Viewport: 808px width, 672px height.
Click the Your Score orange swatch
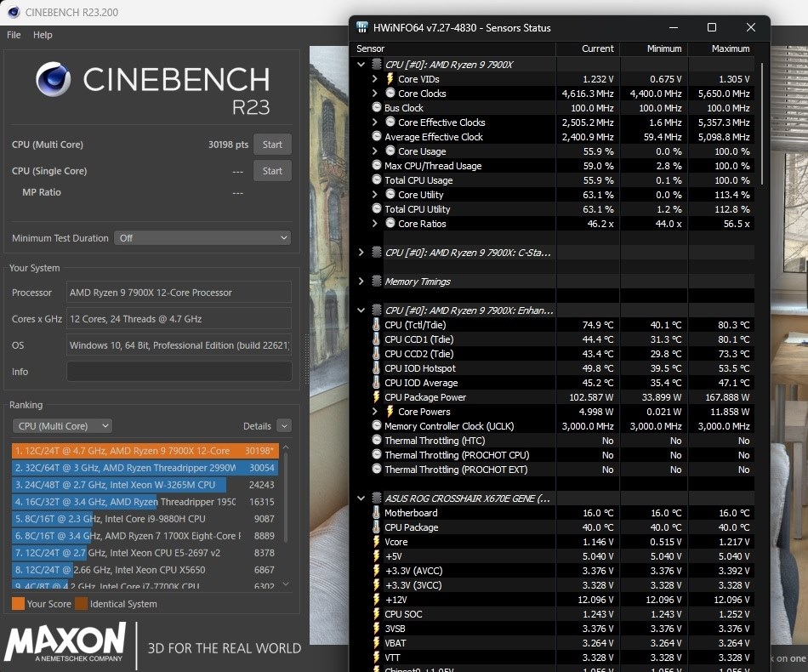click(18, 603)
